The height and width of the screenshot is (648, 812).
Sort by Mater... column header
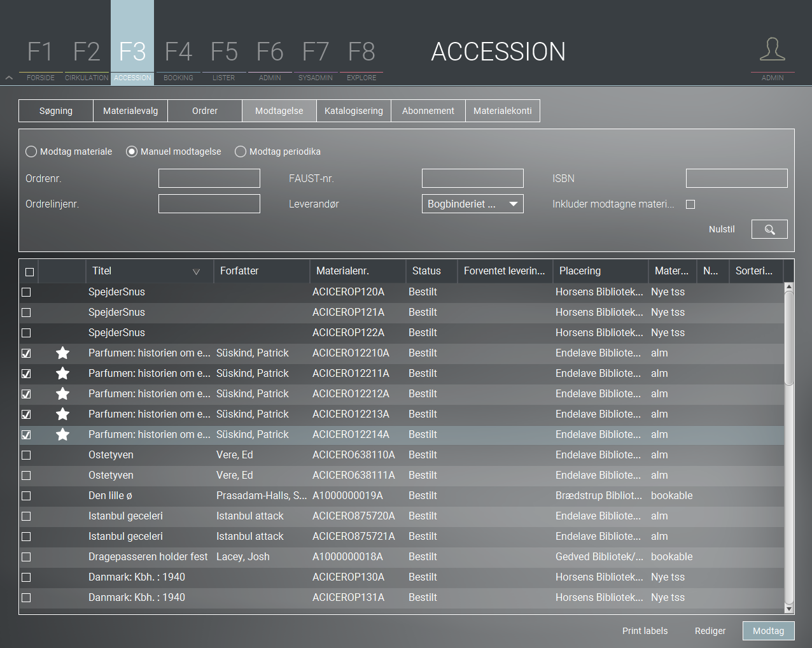coord(672,271)
